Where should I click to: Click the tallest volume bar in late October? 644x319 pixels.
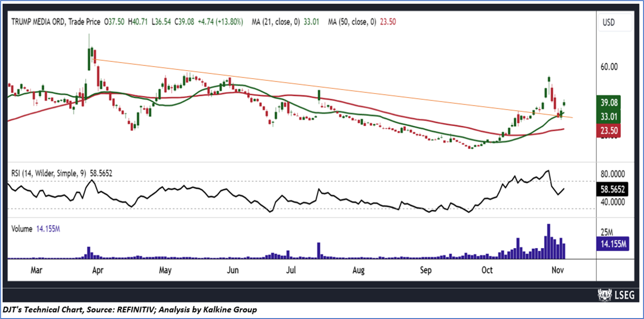[549, 241]
